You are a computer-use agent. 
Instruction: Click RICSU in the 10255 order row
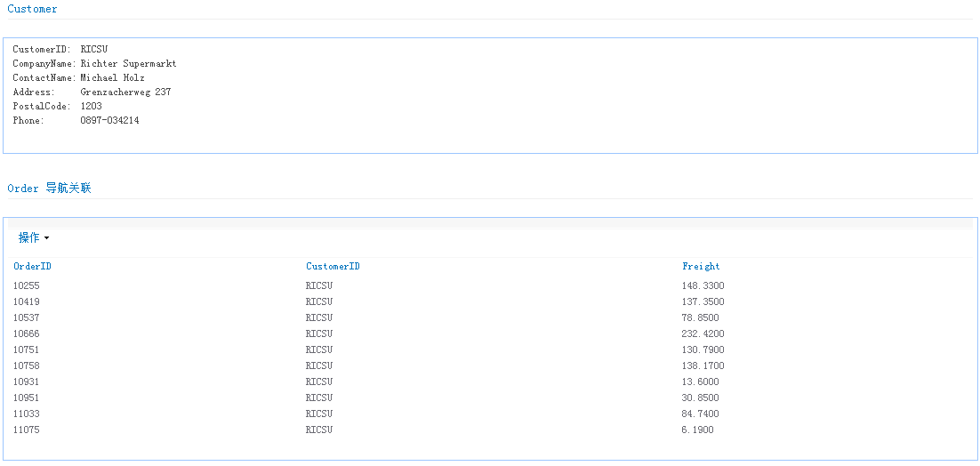point(319,285)
